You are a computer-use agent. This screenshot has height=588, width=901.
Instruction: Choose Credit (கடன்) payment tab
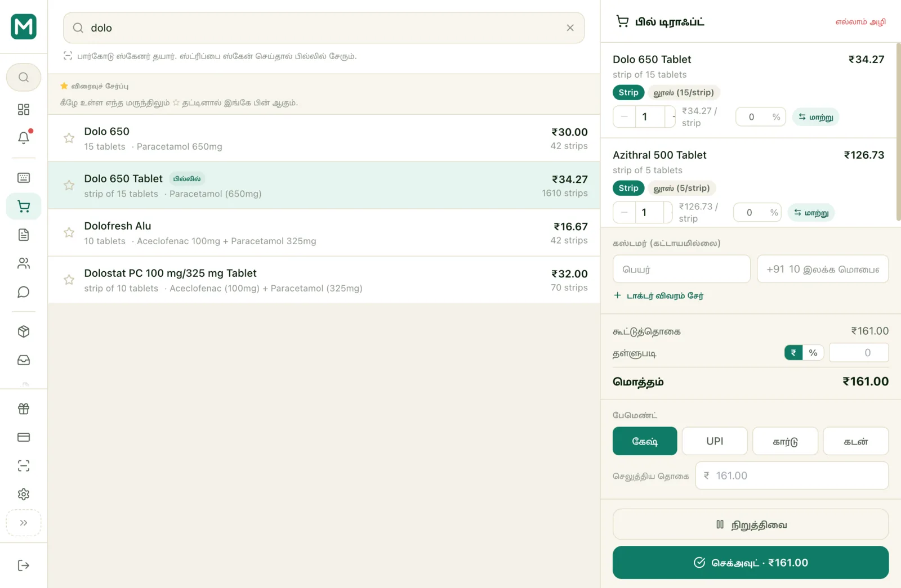point(856,441)
